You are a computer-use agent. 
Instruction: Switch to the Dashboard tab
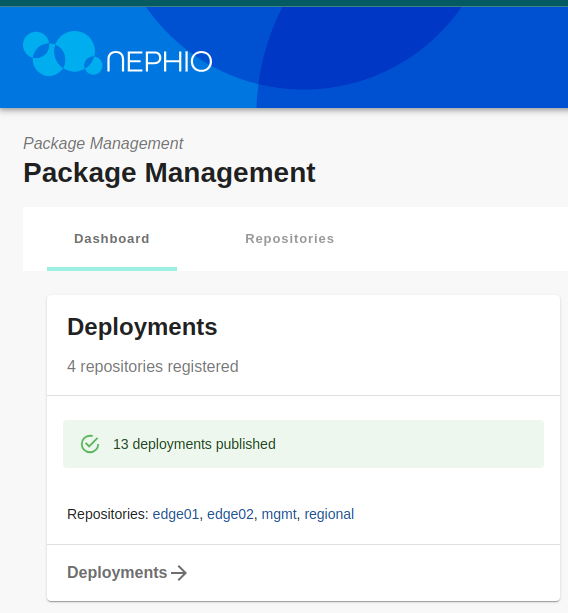point(112,239)
